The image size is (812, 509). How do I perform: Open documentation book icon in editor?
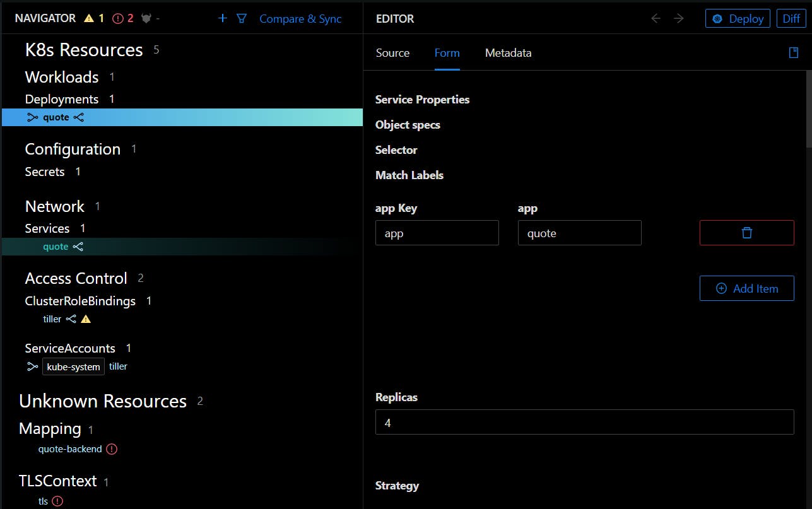click(794, 52)
